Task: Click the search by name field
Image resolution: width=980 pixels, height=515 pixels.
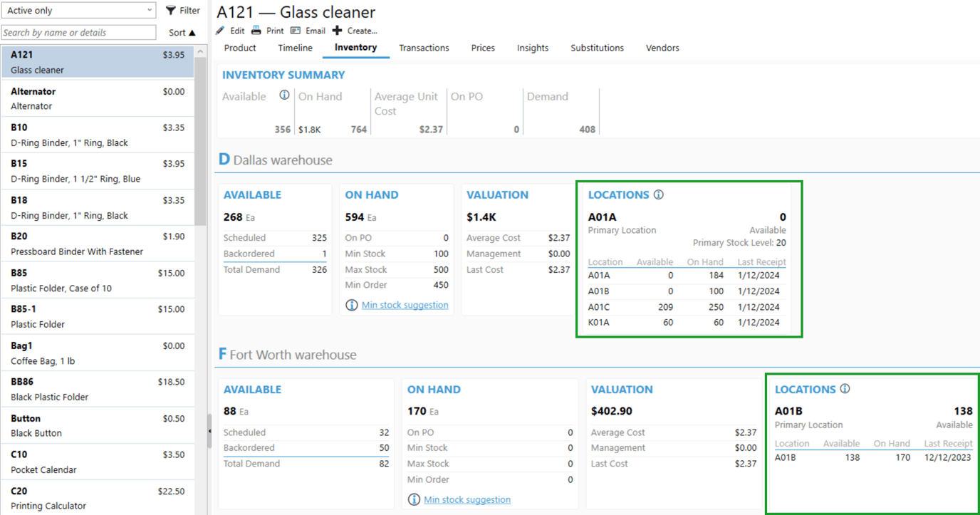Action: pos(78,33)
